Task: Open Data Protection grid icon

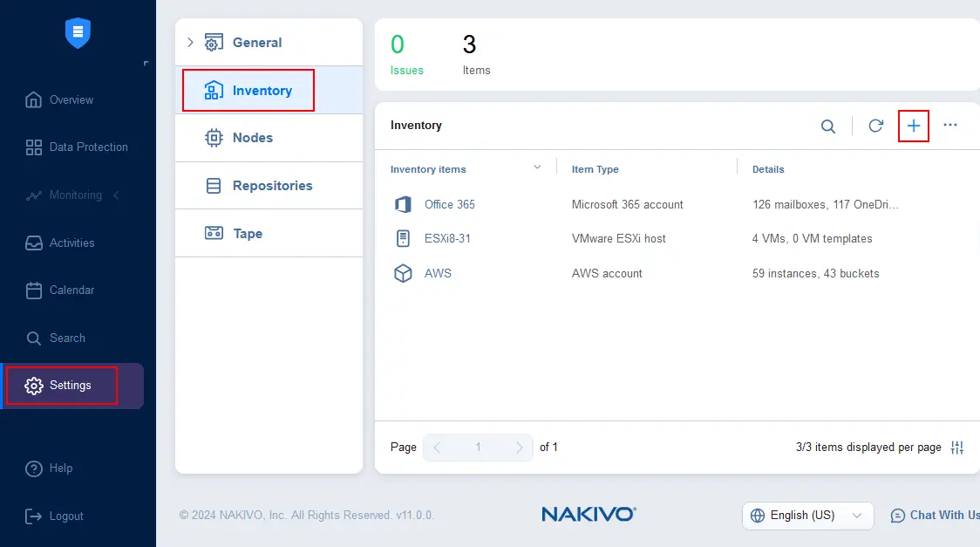Action: click(x=34, y=147)
